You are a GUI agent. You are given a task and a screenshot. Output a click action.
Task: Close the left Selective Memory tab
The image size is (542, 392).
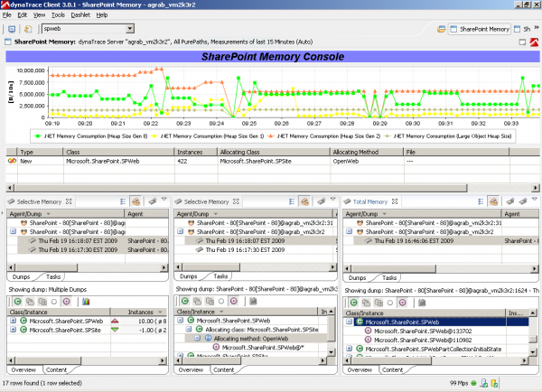click(x=69, y=201)
